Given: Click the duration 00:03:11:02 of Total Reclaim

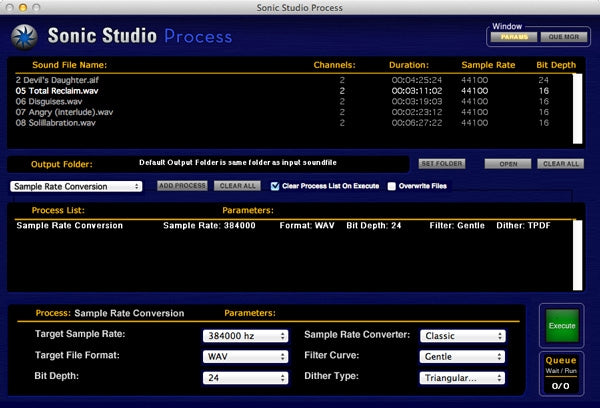Looking at the screenshot, I should pyautogui.click(x=417, y=91).
